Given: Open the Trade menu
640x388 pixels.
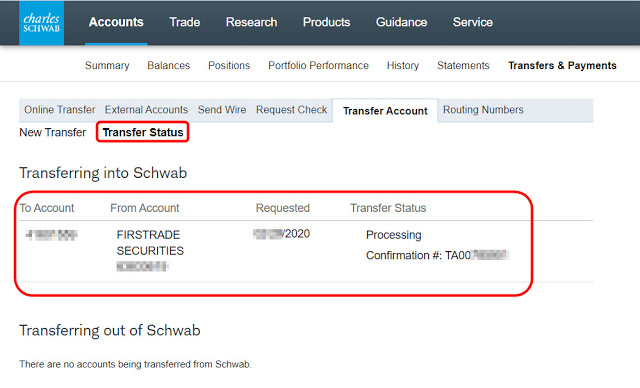Looking at the screenshot, I should click(184, 22).
